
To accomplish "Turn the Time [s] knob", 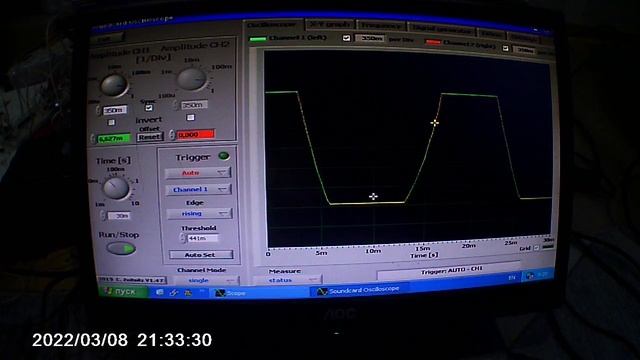I will (116, 188).
